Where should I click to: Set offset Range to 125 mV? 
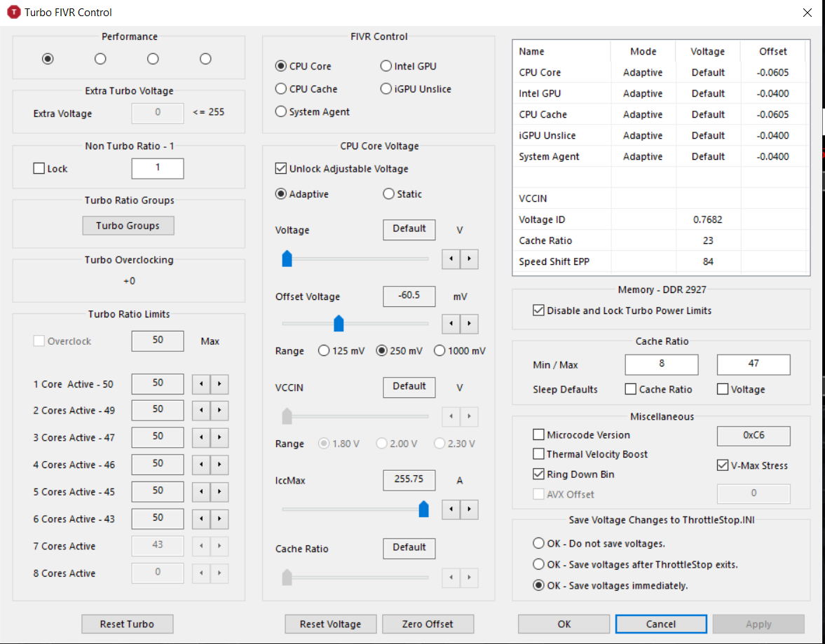point(341,351)
